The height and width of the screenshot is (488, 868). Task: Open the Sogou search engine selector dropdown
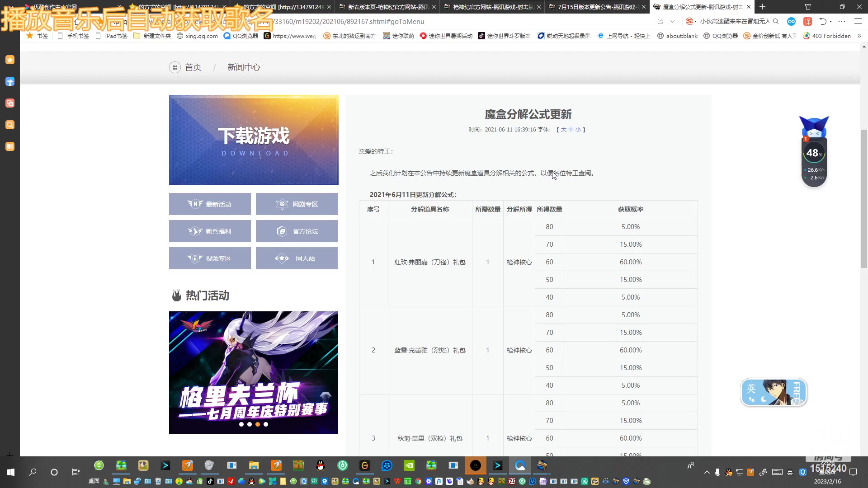click(x=691, y=21)
